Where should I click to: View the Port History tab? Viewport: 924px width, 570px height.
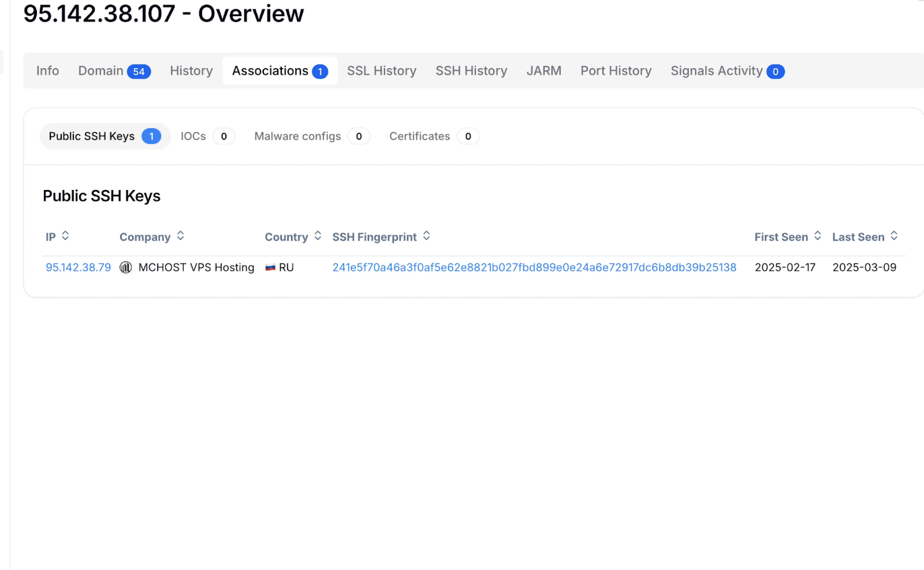click(x=616, y=71)
